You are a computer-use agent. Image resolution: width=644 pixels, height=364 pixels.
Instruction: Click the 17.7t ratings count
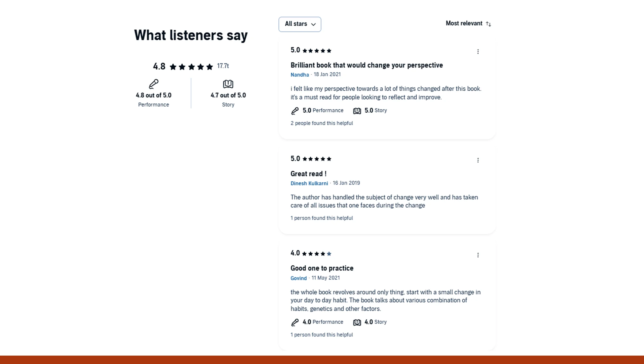[223, 66]
